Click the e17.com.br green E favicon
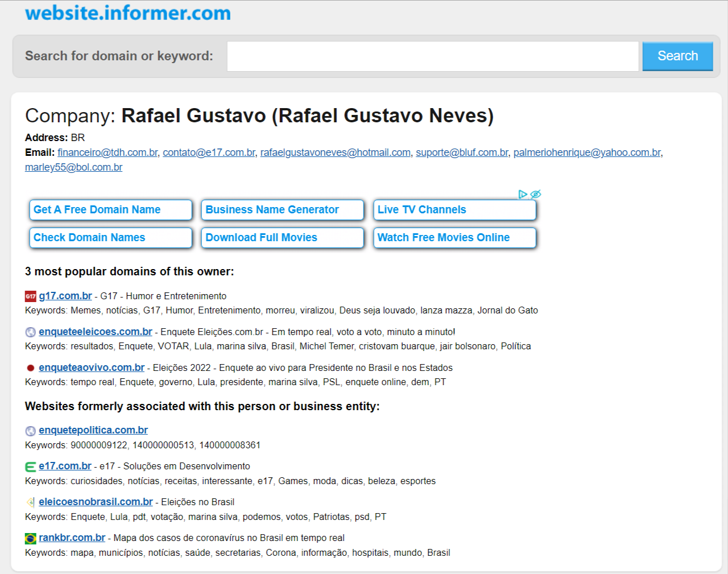728x574 pixels. [x=31, y=467]
